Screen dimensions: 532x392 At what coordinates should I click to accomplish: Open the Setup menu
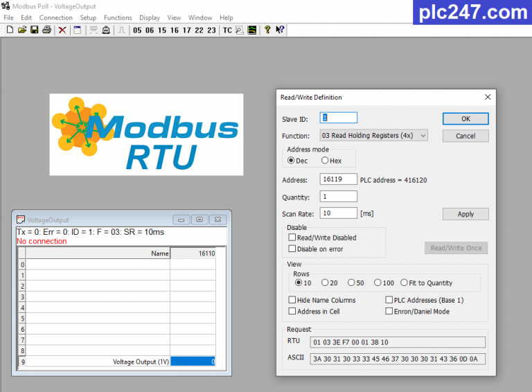pos(88,17)
